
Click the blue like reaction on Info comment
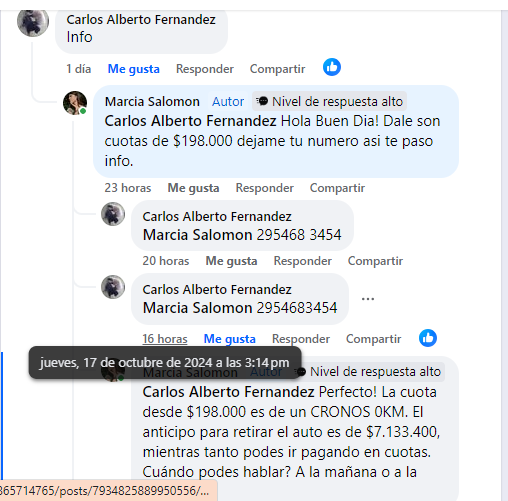pos(332,67)
